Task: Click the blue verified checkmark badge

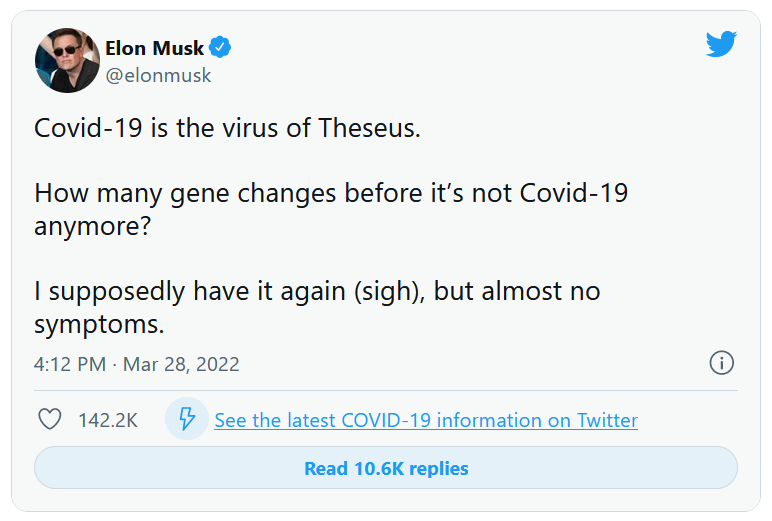Action: pos(220,48)
